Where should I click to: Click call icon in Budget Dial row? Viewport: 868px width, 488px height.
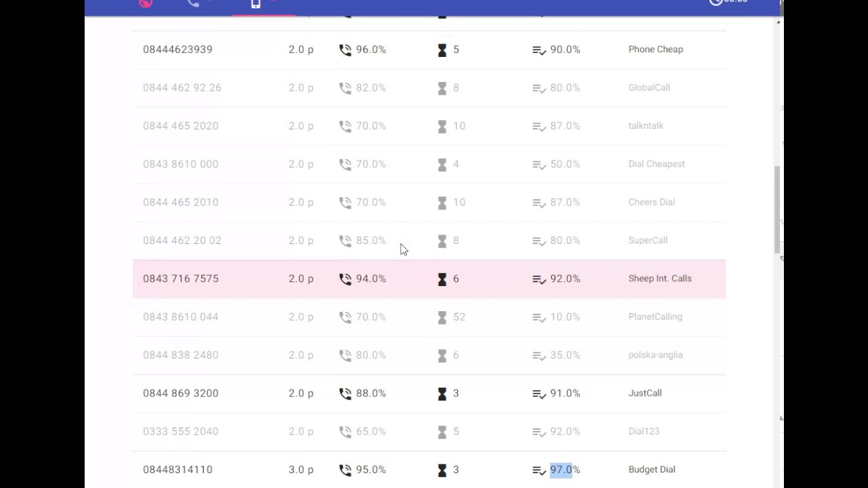(x=345, y=470)
